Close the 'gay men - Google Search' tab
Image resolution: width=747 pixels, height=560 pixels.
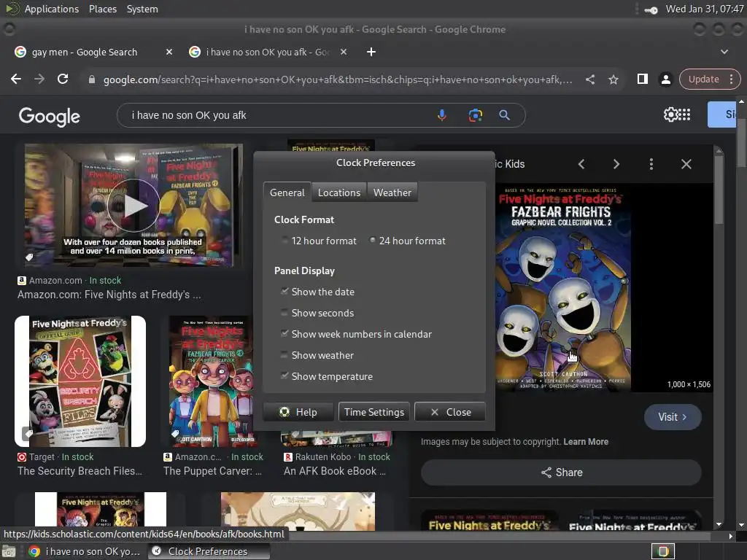tap(169, 52)
